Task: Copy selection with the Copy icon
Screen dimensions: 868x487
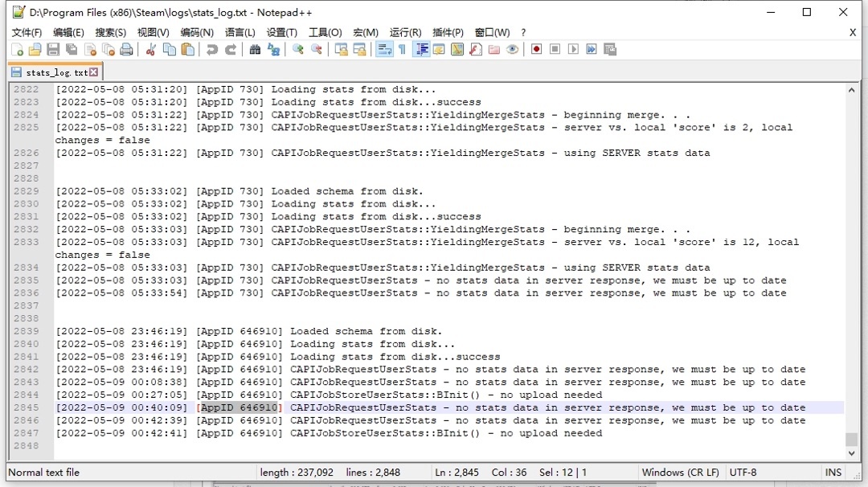Action: 170,50
